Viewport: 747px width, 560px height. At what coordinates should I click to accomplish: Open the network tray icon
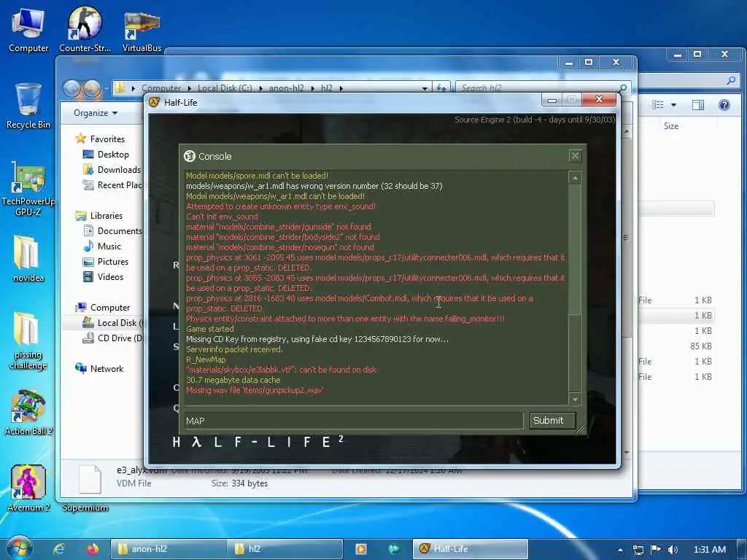click(x=638, y=550)
